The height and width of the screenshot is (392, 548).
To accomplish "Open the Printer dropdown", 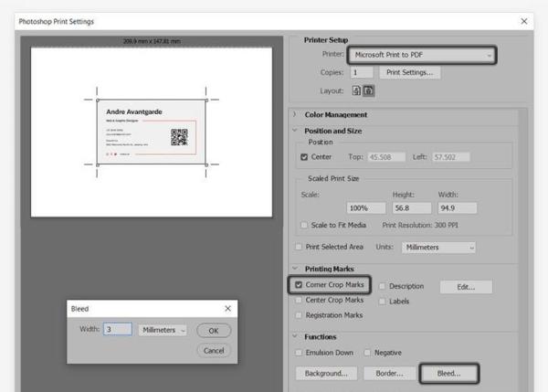I will [x=422, y=55].
